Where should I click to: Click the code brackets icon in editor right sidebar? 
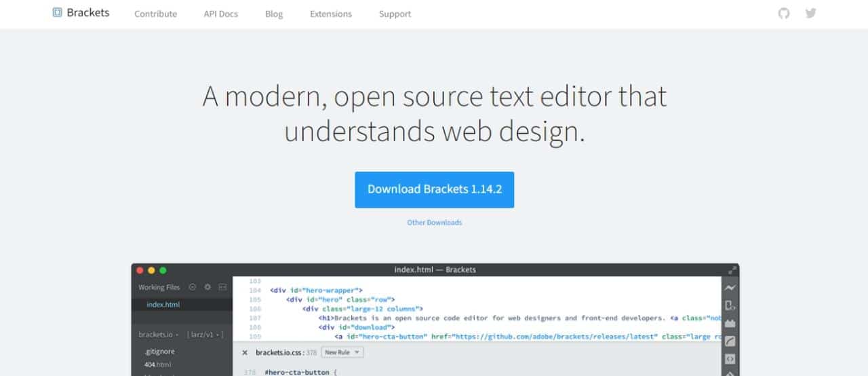730,359
